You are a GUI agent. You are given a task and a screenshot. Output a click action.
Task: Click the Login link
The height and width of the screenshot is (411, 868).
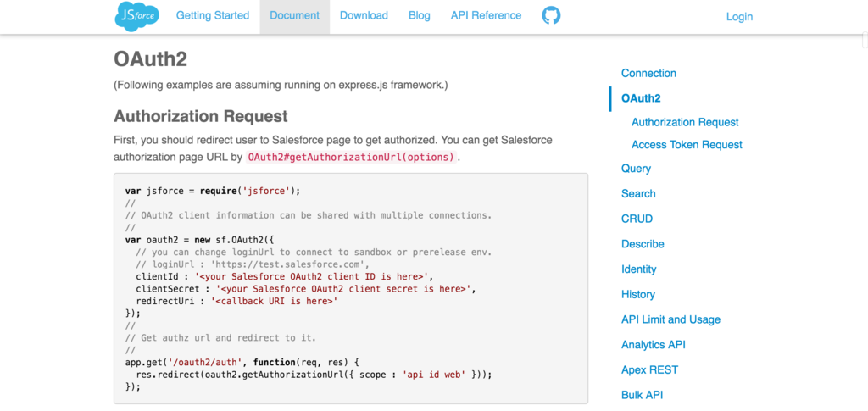point(739,17)
